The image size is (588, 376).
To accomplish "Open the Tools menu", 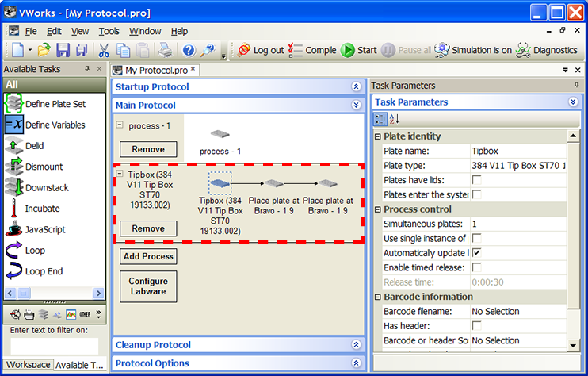I will 109,31.
